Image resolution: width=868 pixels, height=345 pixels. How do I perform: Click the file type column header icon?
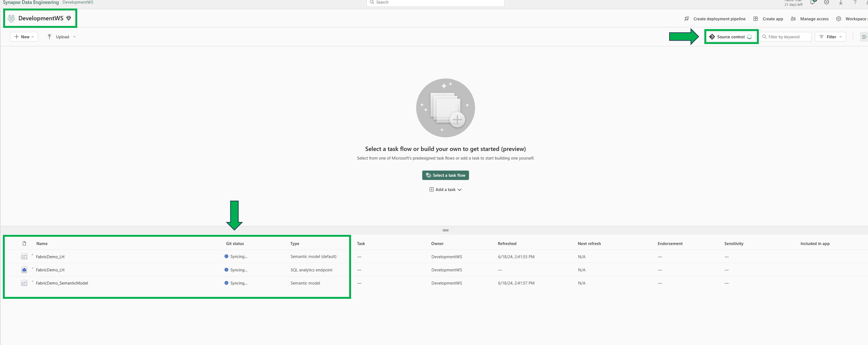click(x=24, y=243)
